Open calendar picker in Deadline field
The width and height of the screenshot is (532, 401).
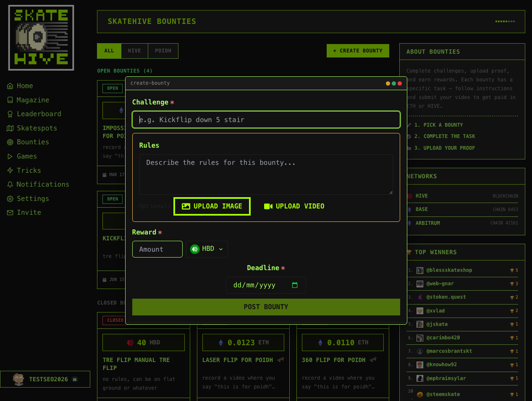coord(295,285)
